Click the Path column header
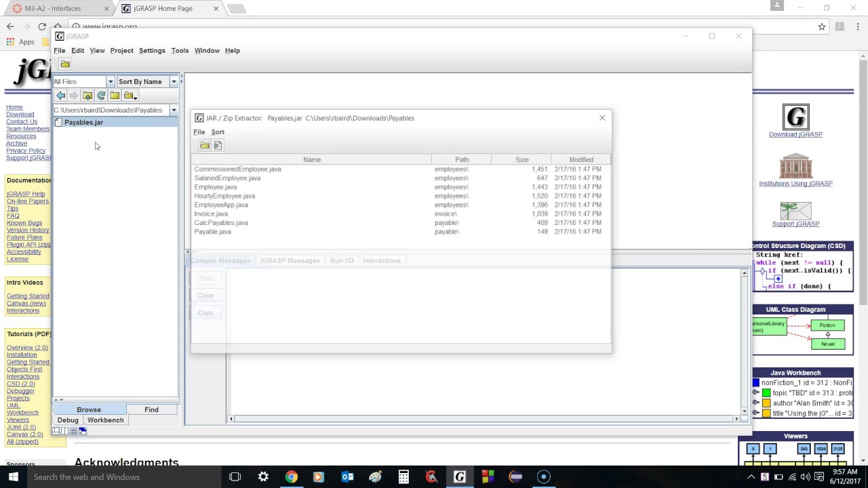 (x=462, y=159)
